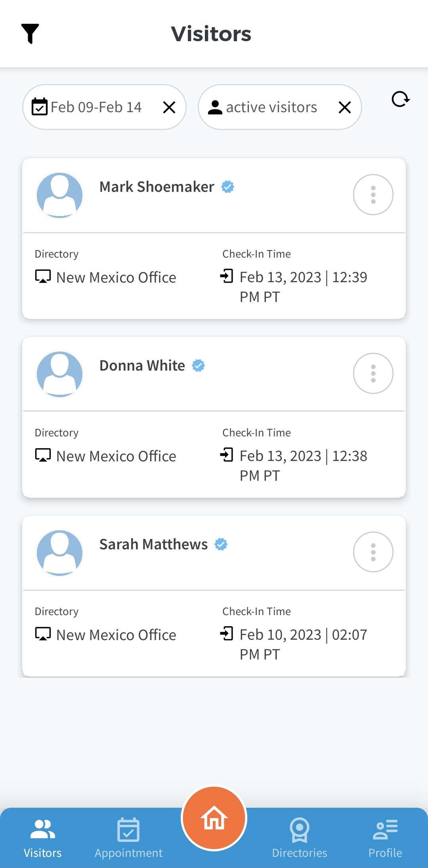Tap Mark Shoemaker's verified badge
This screenshot has height=868, width=428.
pyautogui.click(x=228, y=187)
